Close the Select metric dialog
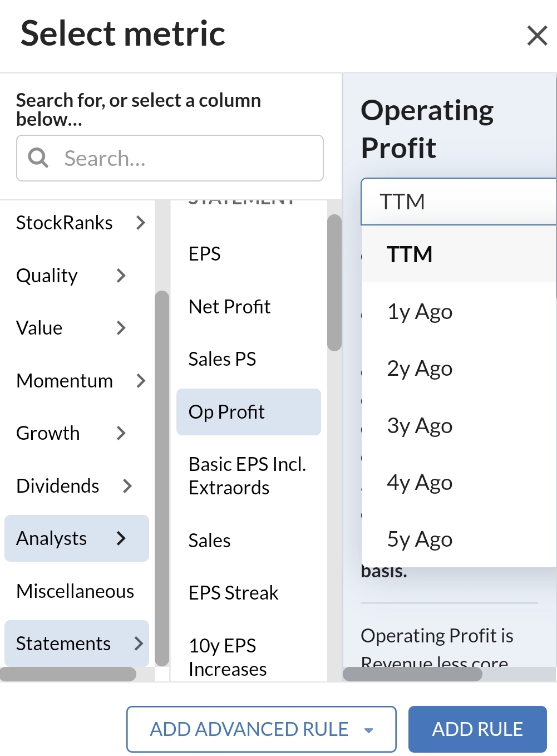 (x=537, y=36)
